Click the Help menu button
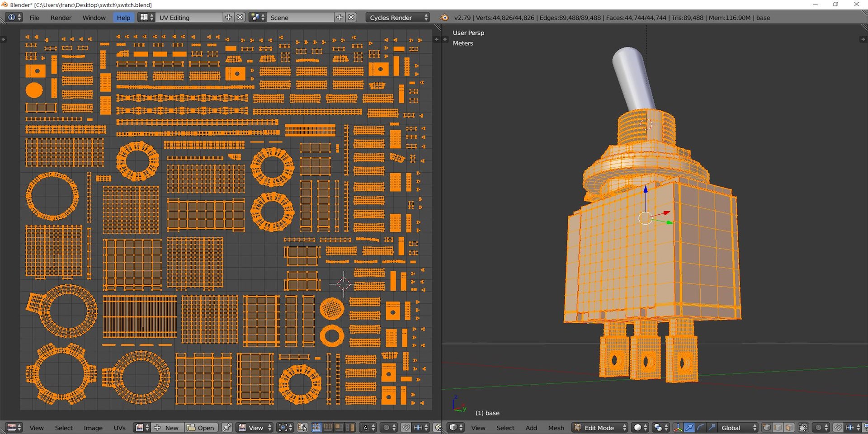868x434 pixels. pyautogui.click(x=123, y=18)
